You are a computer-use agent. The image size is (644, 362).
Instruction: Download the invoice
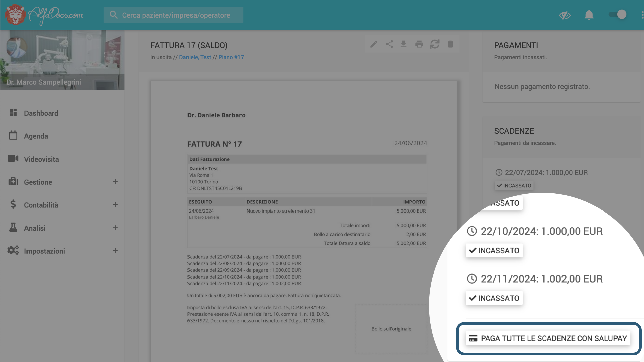click(404, 44)
